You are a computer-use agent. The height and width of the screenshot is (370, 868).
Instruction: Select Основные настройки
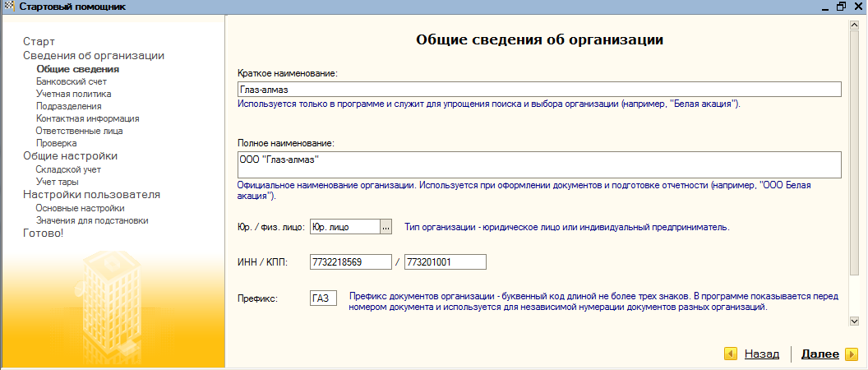[80, 208]
